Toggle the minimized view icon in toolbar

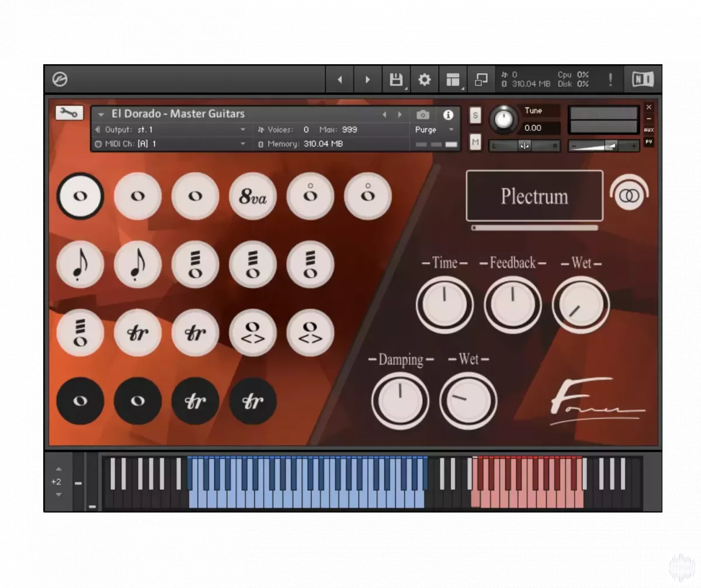click(x=481, y=79)
